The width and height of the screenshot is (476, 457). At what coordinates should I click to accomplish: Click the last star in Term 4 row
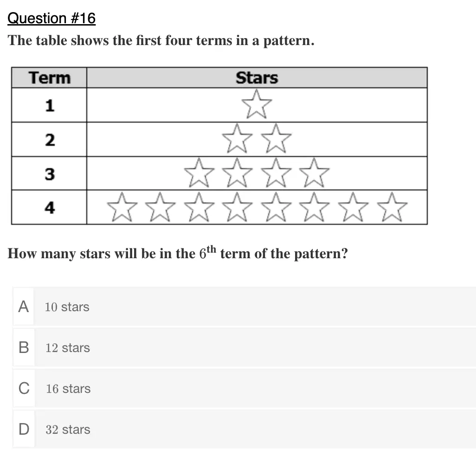click(392, 207)
